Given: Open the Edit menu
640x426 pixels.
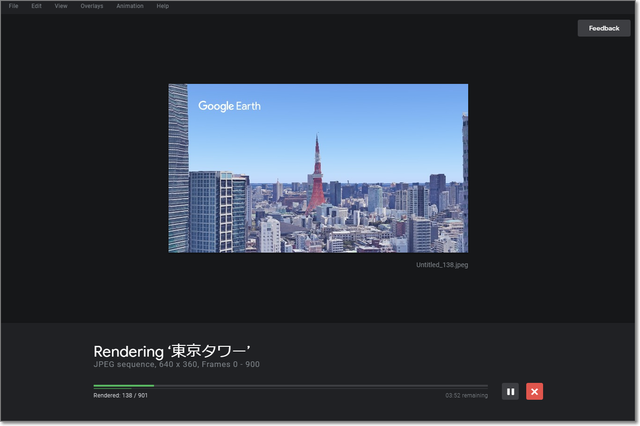Looking at the screenshot, I should (x=37, y=6).
